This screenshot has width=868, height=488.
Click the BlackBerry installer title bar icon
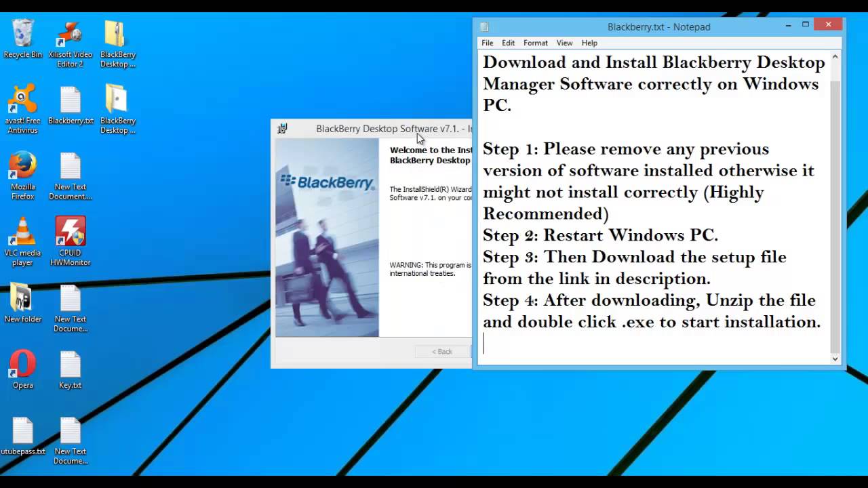282,128
